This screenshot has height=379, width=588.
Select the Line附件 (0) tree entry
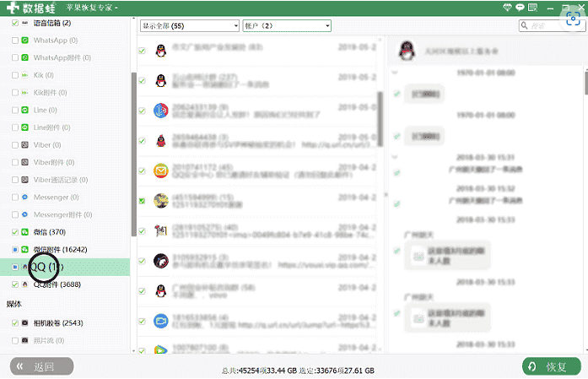point(52,127)
